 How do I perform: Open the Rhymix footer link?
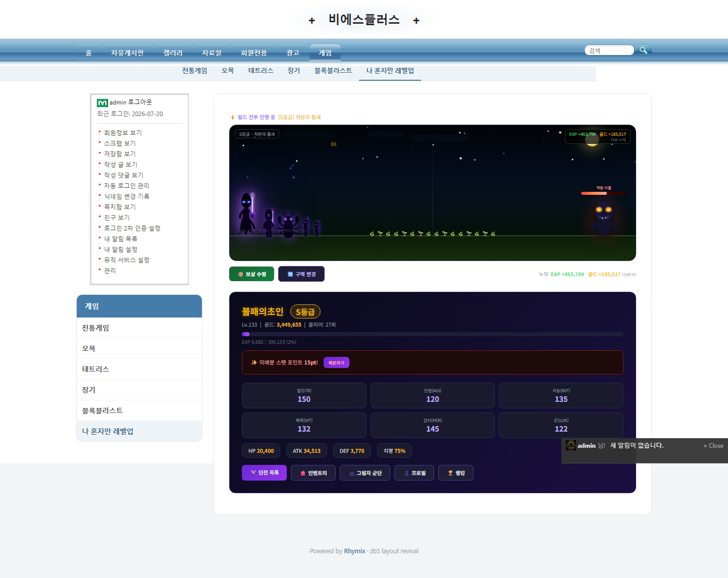[x=354, y=551]
